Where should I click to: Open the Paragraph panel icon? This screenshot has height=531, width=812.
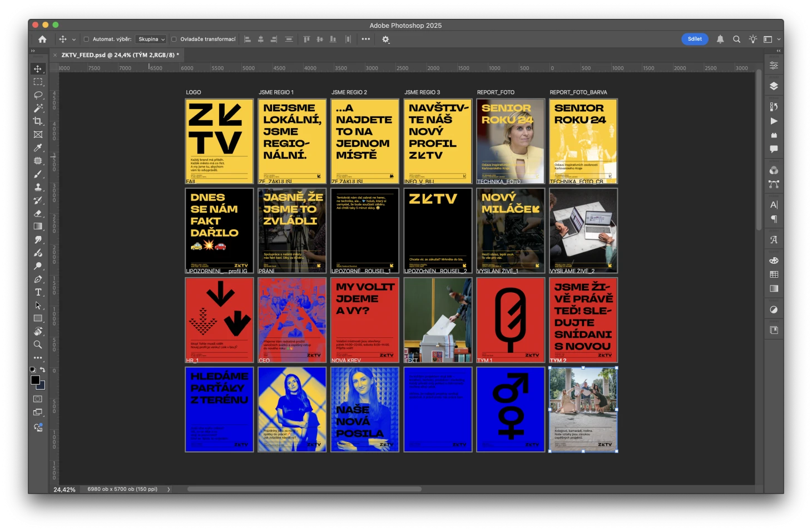pos(774,219)
